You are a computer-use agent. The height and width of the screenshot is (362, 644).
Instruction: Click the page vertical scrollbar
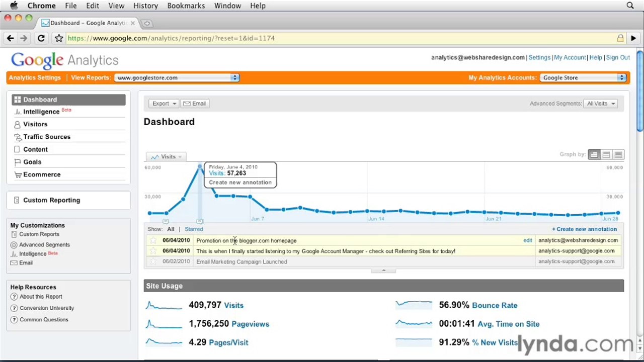coord(639,90)
